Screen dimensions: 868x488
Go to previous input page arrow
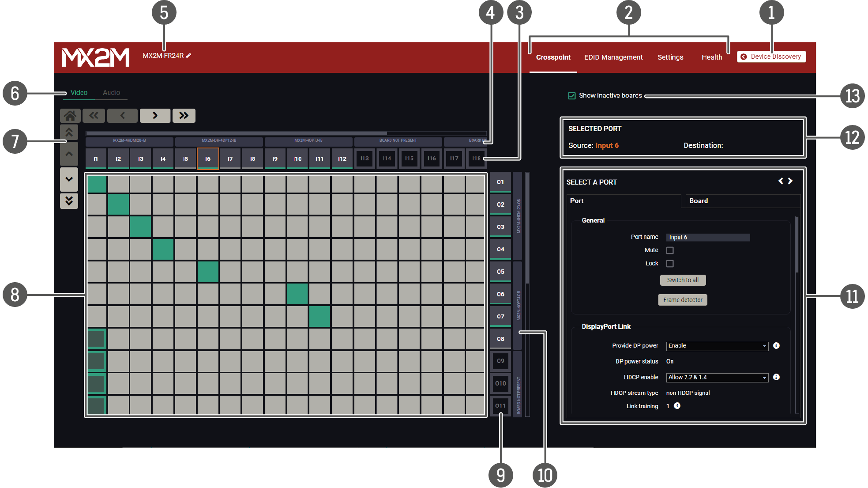point(122,116)
